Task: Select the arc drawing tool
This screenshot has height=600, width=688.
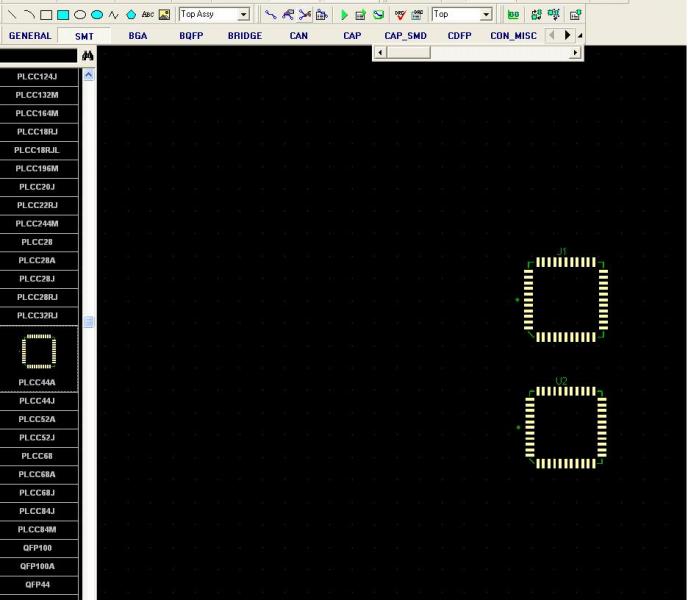Action: [x=29, y=15]
